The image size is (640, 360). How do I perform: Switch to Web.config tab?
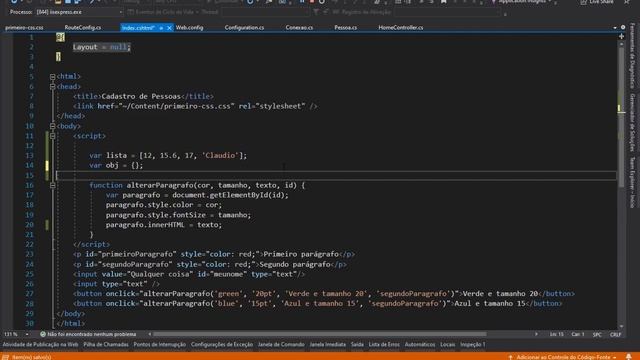pos(189,28)
